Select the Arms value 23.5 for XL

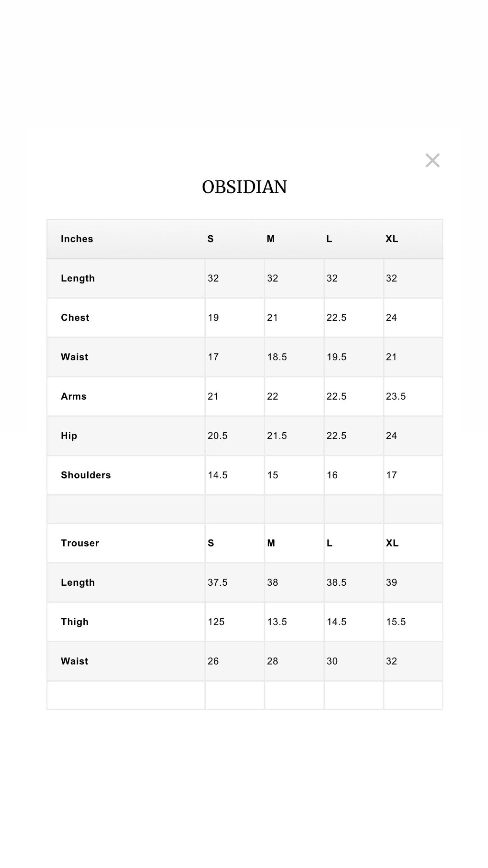(396, 397)
